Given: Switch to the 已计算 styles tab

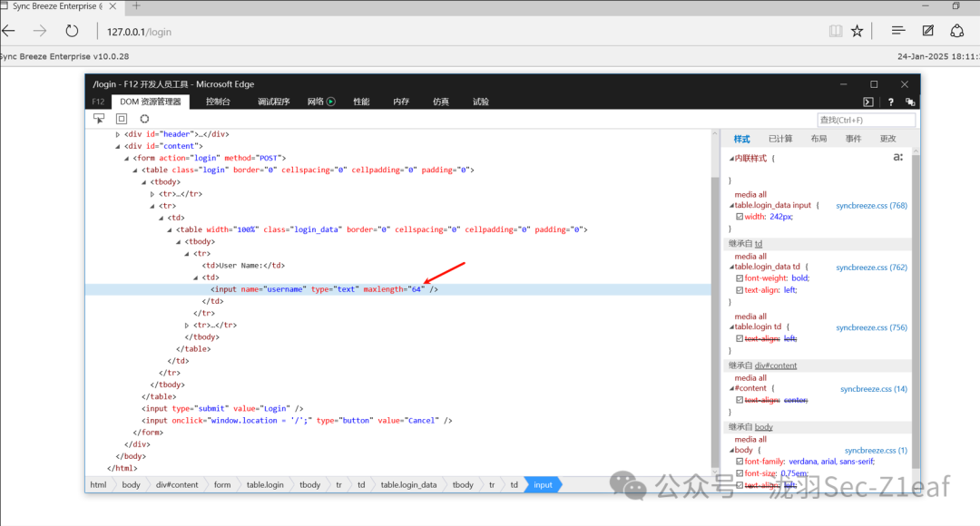Looking at the screenshot, I should pyautogui.click(x=780, y=139).
